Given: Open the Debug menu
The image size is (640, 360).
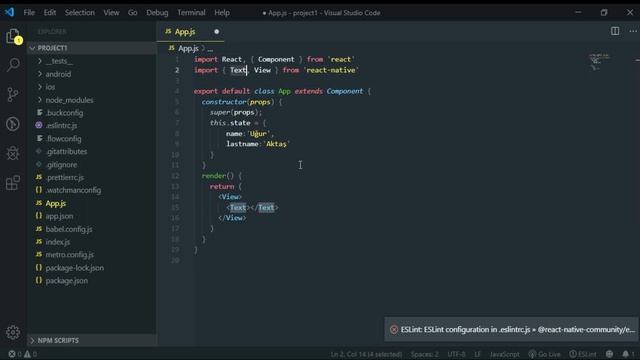Looking at the screenshot, I should (157, 13).
